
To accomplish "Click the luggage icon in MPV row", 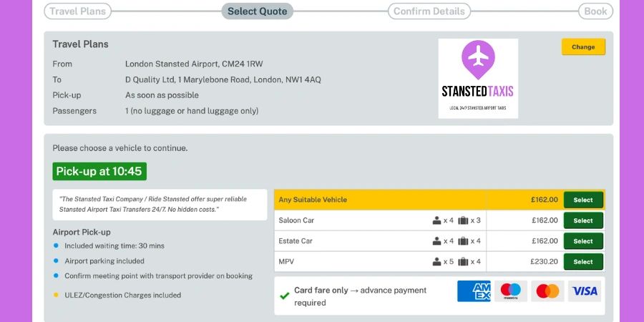I will [x=463, y=262].
